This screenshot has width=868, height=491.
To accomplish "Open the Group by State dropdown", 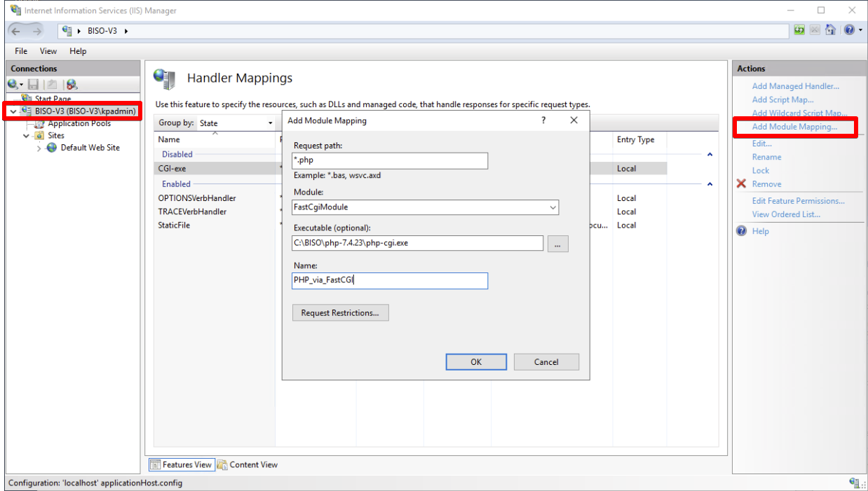I will (271, 123).
